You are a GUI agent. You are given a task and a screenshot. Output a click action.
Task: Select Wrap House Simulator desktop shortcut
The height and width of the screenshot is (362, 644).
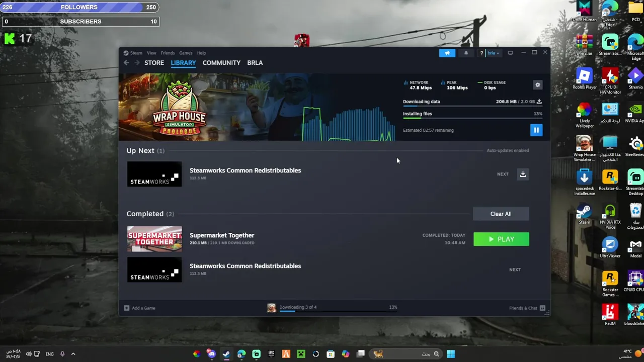(x=584, y=149)
